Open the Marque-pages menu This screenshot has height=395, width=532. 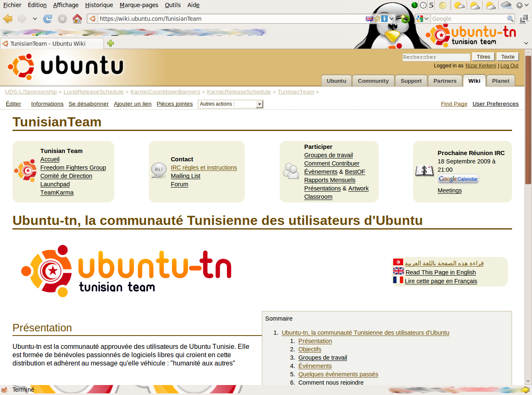pos(139,5)
